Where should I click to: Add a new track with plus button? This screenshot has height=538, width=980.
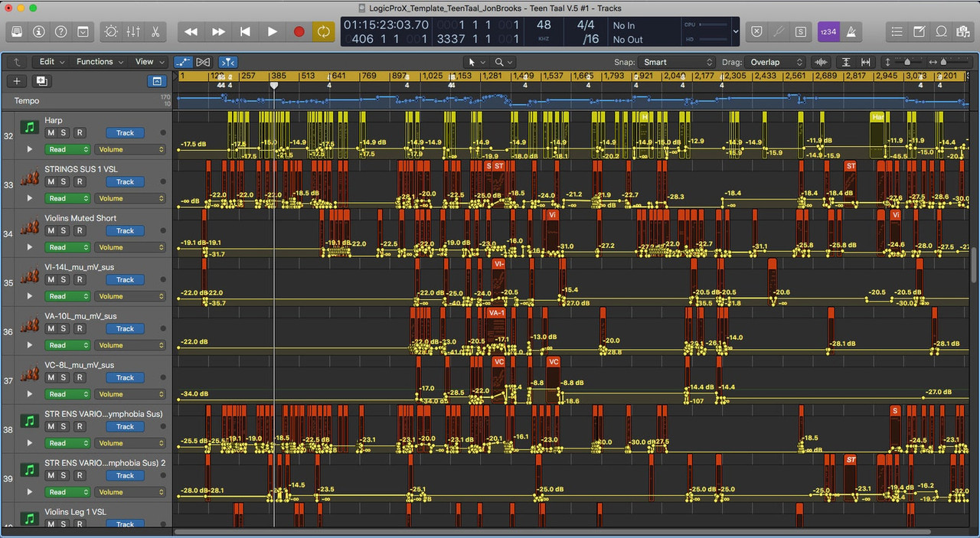pyautogui.click(x=17, y=81)
